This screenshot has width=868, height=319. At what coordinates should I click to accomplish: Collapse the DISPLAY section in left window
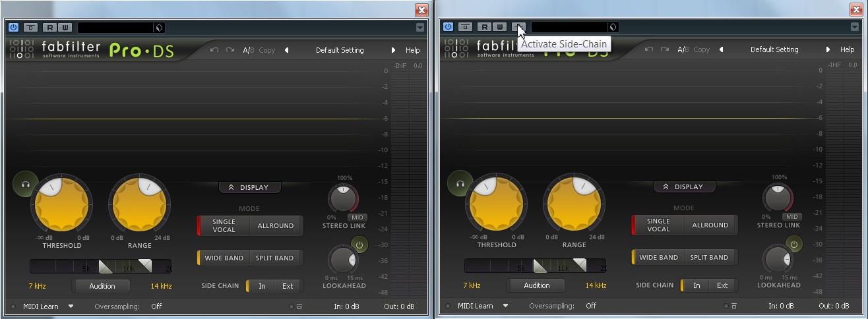250,187
